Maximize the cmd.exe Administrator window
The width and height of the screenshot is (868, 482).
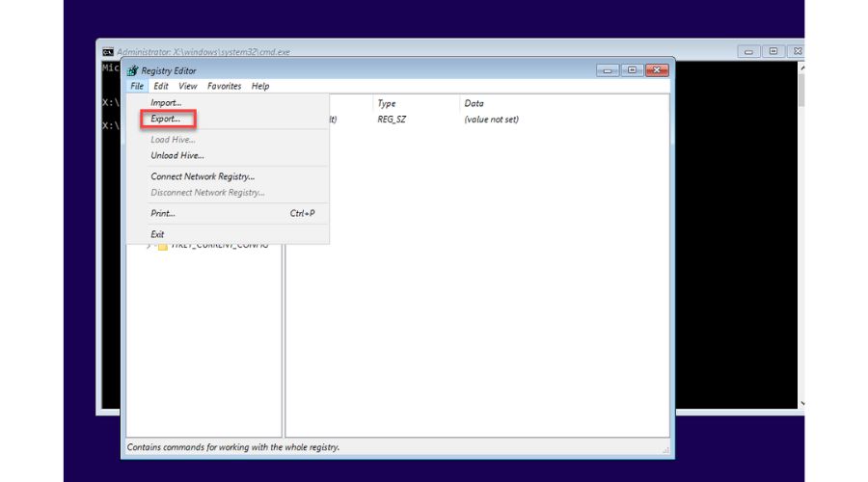click(773, 51)
